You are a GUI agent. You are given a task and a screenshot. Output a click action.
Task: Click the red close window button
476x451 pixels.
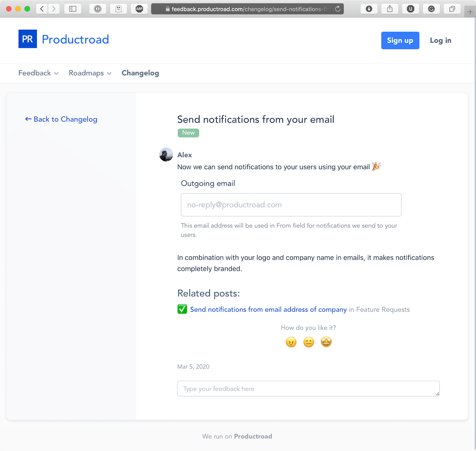[x=9, y=9]
